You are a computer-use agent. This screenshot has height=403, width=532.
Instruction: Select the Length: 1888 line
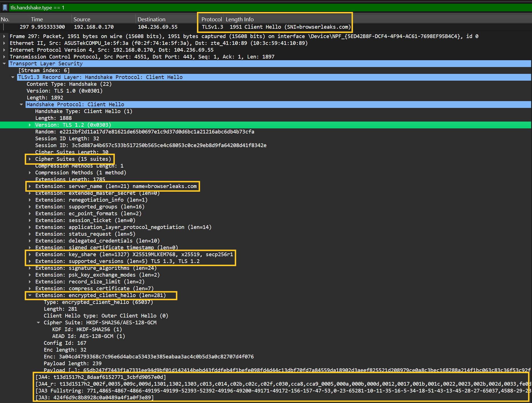[53, 118]
